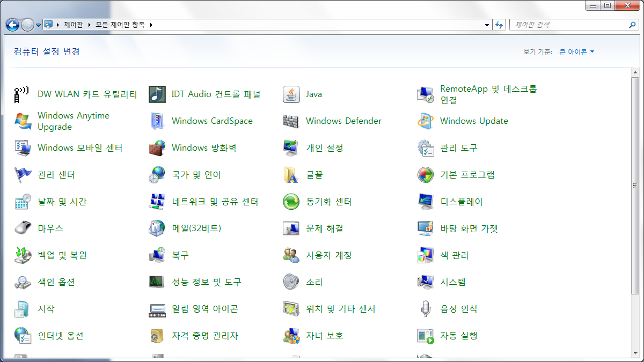This screenshot has height=362, width=644.
Task: Expand the arrow after 제어판 breadcrumb
Action: tap(91, 25)
